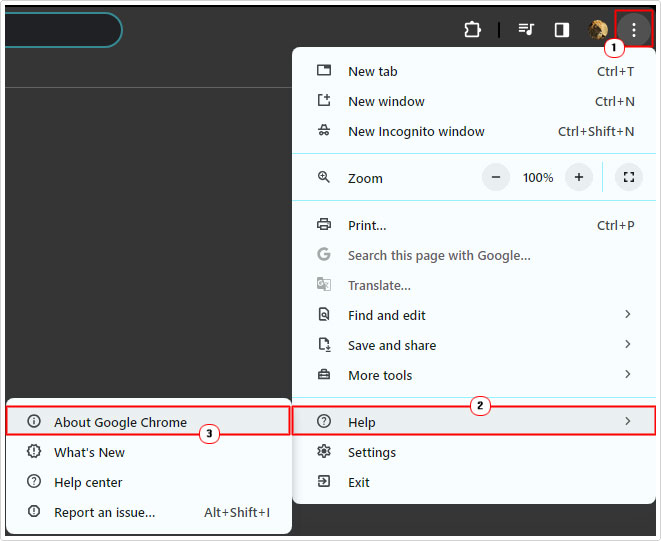Screen dimensions: 661x541
Task: Click the Ctrl+Shift+N shortcut text
Action: tap(596, 131)
